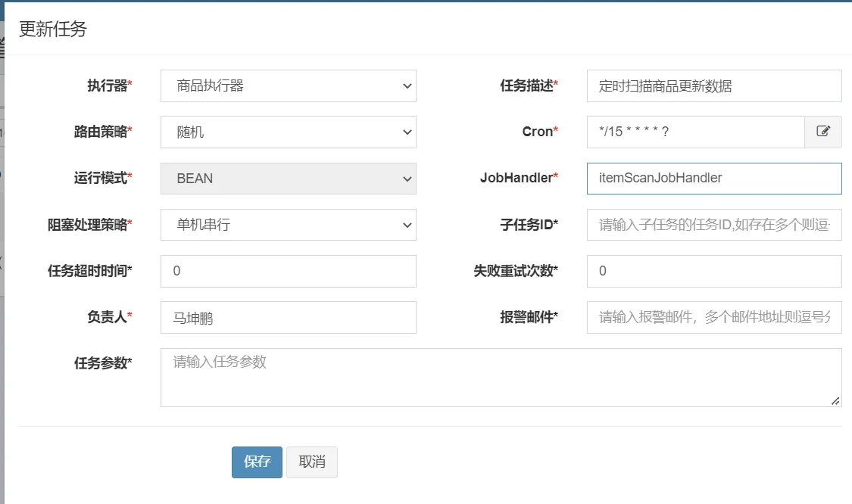Select the 负责人 text field
The image size is (852, 504).
coord(288,318)
